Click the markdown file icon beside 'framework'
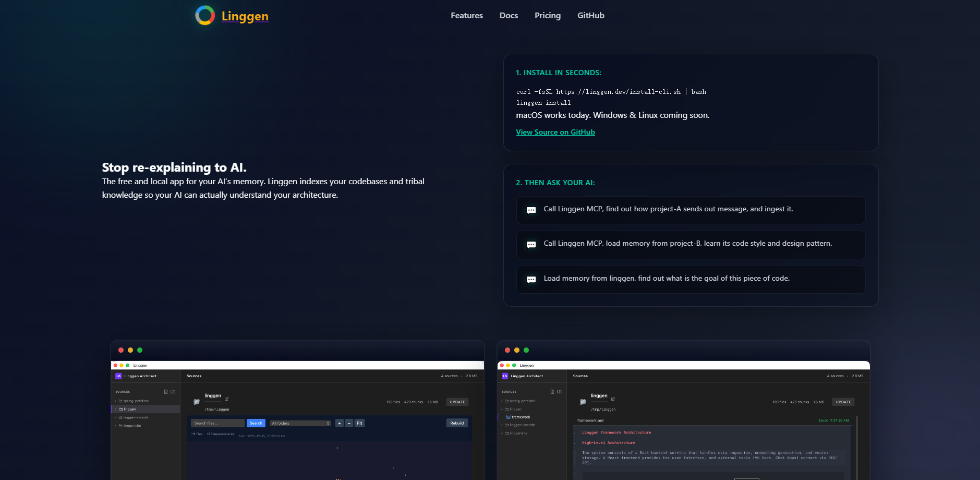Image resolution: width=980 pixels, height=480 pixels. 508,417
